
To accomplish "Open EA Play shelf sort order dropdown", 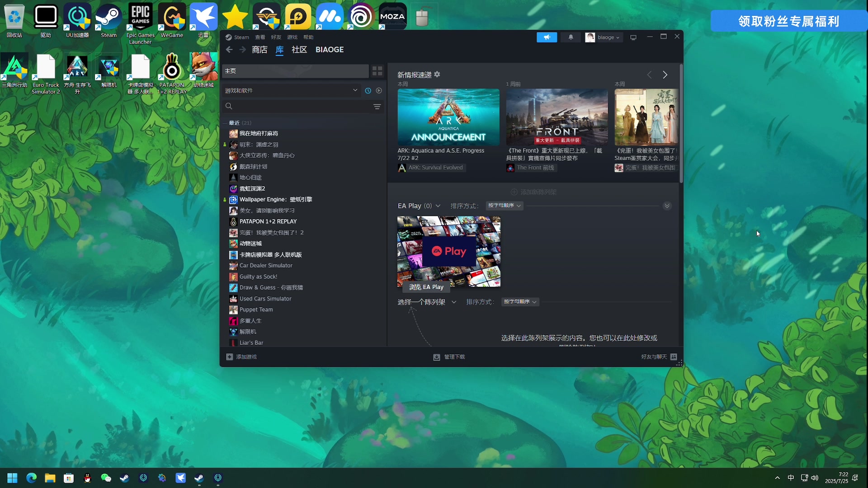I will click(x=505, y=206).
